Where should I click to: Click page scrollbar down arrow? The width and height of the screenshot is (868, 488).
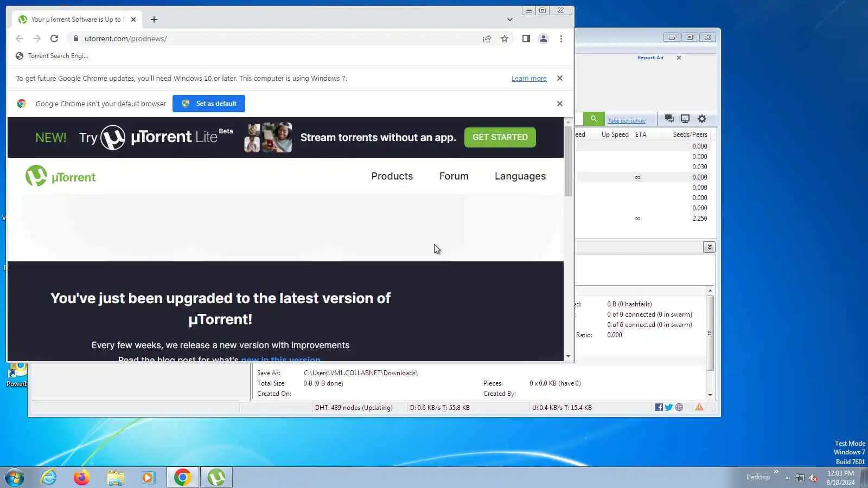[568, 357]
